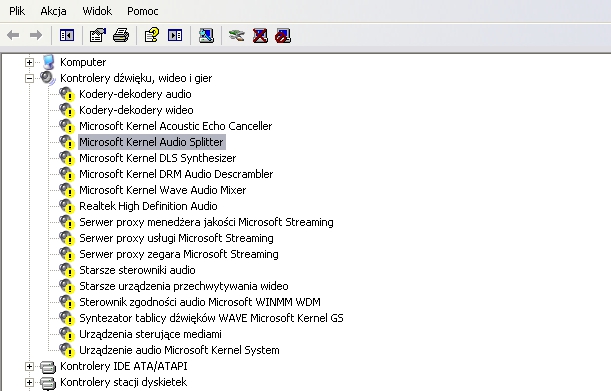Click warning icon of Starsze sterowniki audio
611x391 pixels.
point(67,270)
